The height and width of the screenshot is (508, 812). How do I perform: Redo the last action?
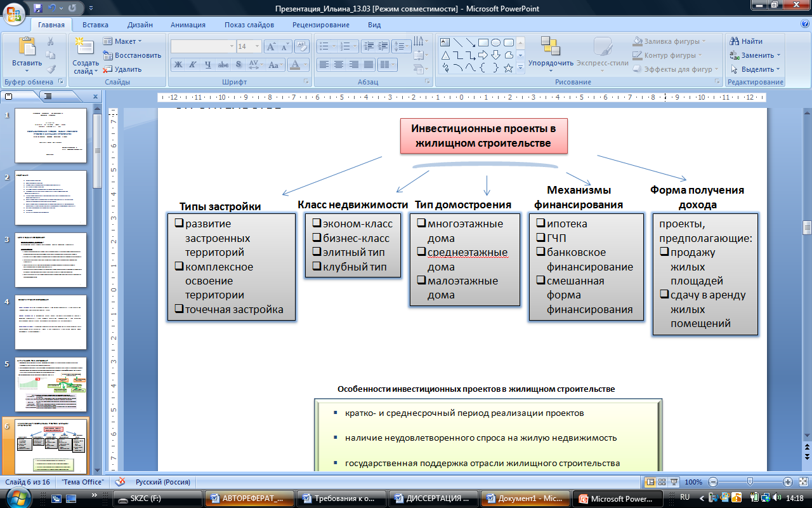pos(72,8)
